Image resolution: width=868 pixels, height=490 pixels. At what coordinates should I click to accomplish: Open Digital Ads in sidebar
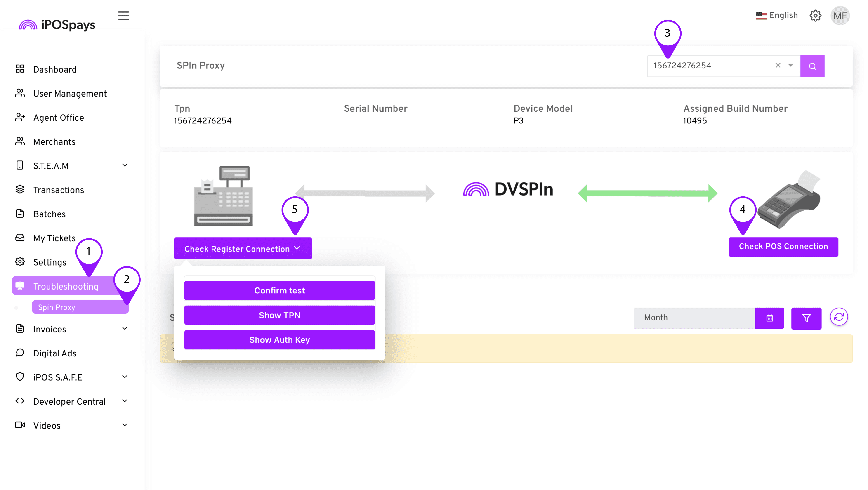(55, 353)
